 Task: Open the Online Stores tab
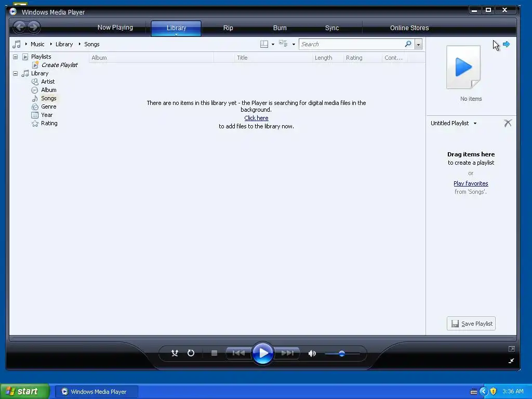pos(409,28)
